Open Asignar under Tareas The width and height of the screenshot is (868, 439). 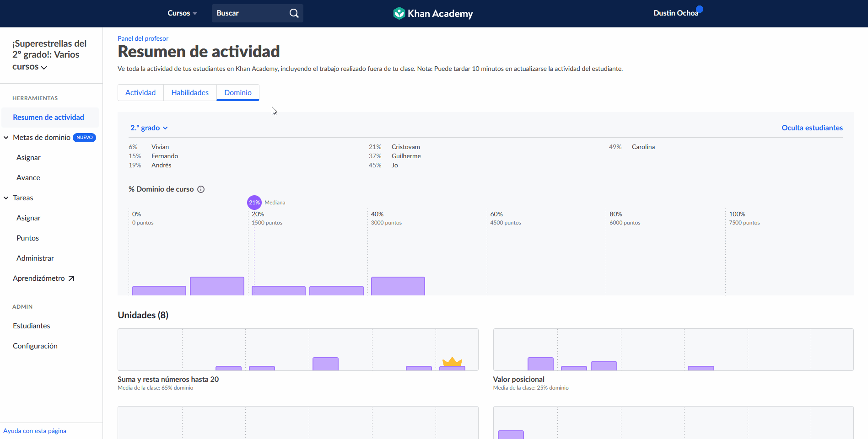[x=28, y=218]
